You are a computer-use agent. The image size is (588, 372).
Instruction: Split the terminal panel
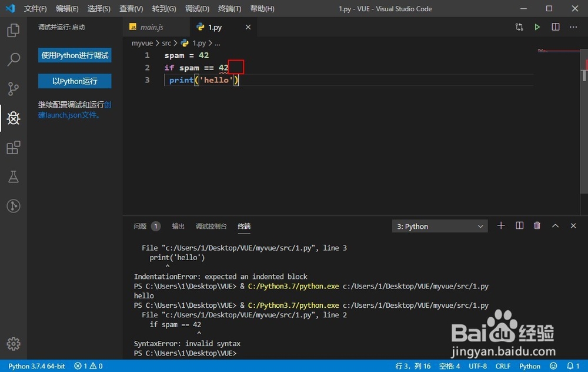[x=519, y=225]
